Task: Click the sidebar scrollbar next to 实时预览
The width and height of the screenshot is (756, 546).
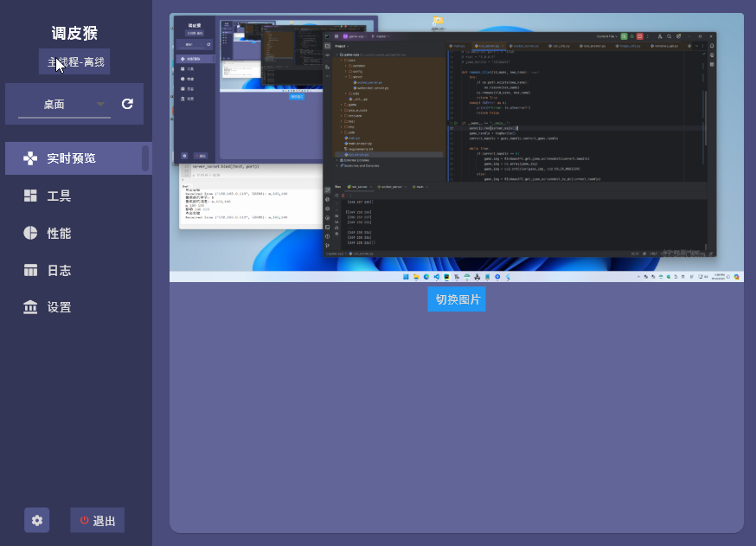Action: coord(145,158)
